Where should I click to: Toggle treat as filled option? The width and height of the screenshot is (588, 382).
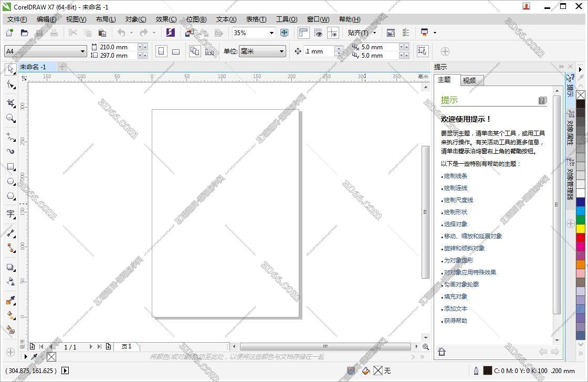tap(422, 51)
